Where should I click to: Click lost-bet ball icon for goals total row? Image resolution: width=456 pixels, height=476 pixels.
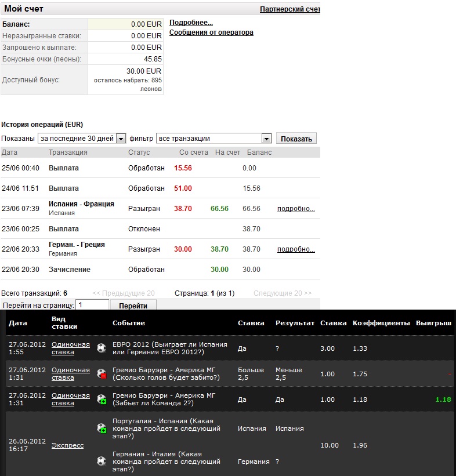[x=102, y=373]
